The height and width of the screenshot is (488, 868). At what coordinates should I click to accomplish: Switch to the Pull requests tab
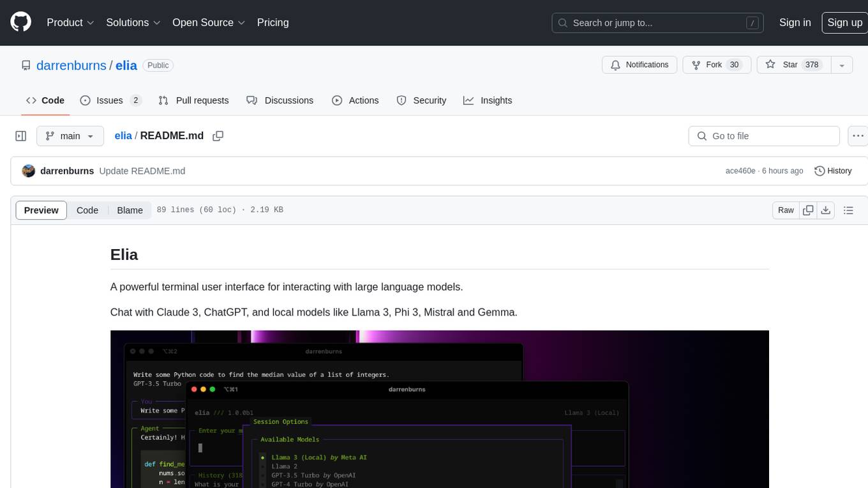point(193,100)
